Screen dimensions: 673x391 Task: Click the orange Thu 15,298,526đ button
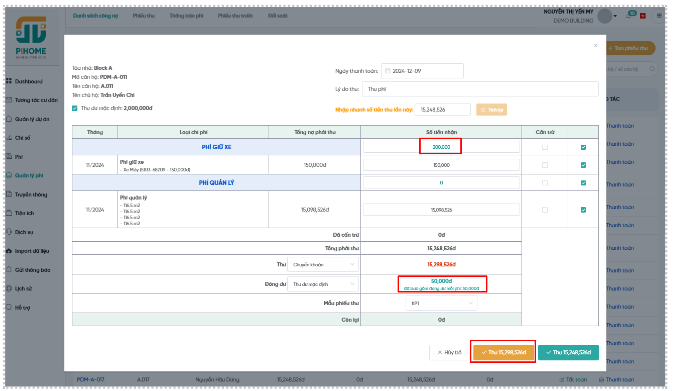(503, 352)
